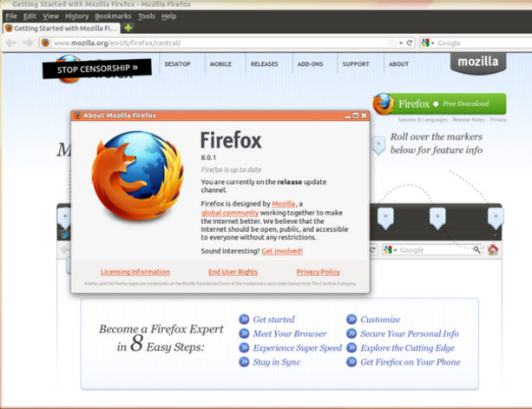Click the arrow icon next to Experience Super Speed
The width and height of the screenshot is (532, 409).
244,347
